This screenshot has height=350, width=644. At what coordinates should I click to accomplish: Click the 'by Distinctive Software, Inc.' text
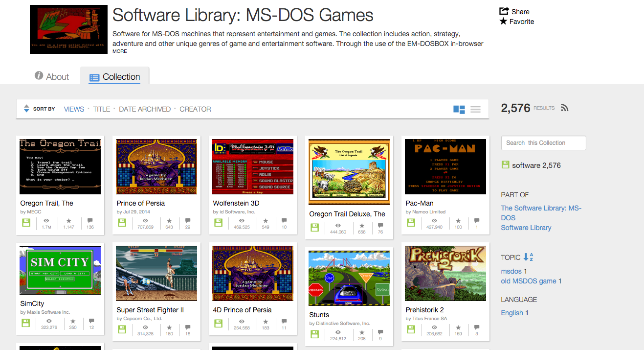click(339, 324)
